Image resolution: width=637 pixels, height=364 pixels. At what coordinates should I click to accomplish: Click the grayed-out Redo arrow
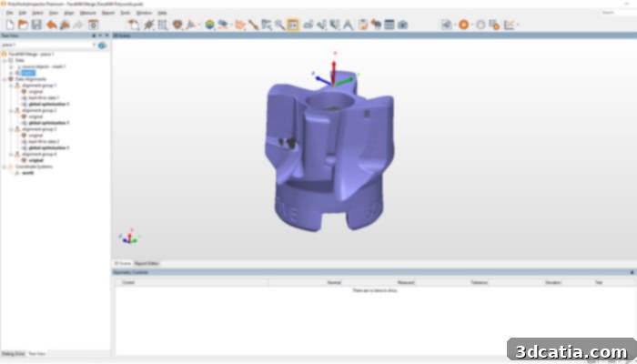pos(78,25)
